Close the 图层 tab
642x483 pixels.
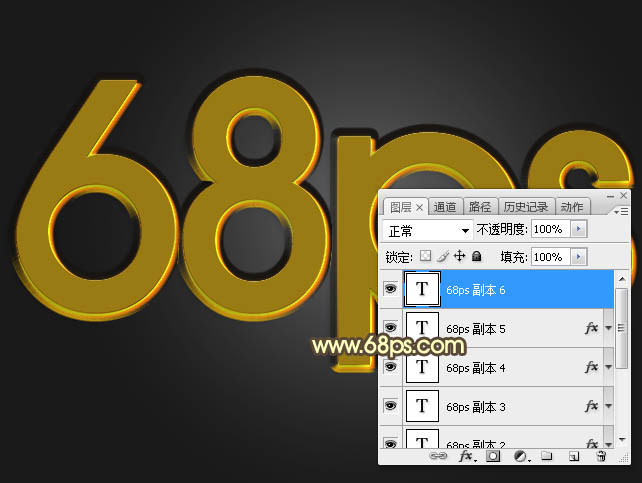pos(419,208)
